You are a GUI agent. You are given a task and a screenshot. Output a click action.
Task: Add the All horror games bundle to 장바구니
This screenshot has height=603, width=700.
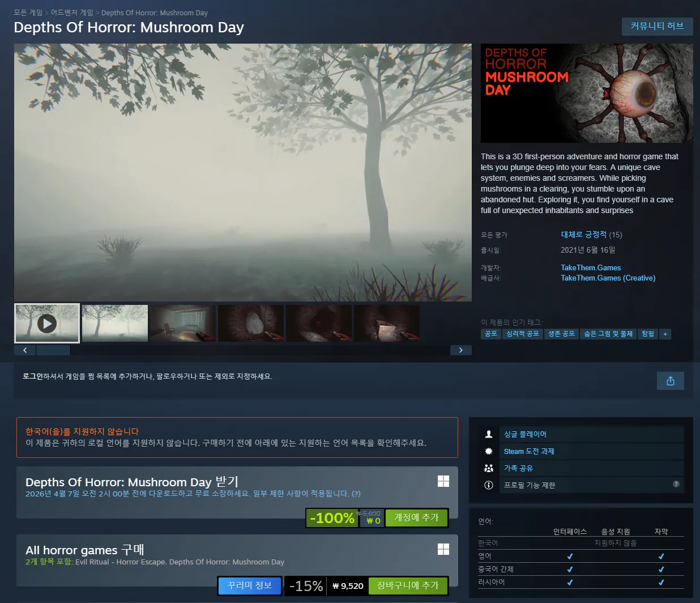coord(408,585)
